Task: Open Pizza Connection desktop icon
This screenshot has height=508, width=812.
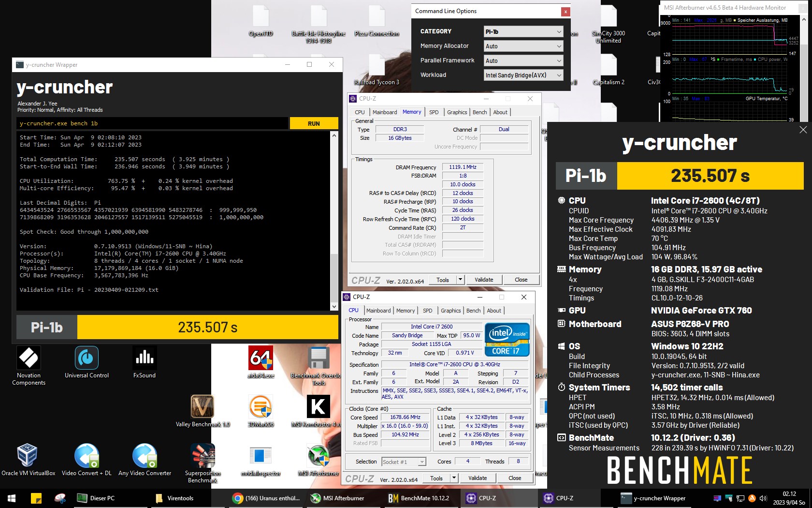Action: click(x=377, y=21)
